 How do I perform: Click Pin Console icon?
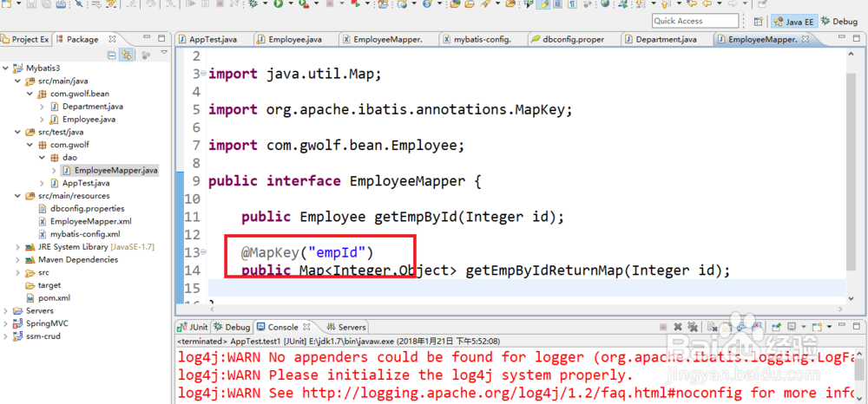click(776, 327)
